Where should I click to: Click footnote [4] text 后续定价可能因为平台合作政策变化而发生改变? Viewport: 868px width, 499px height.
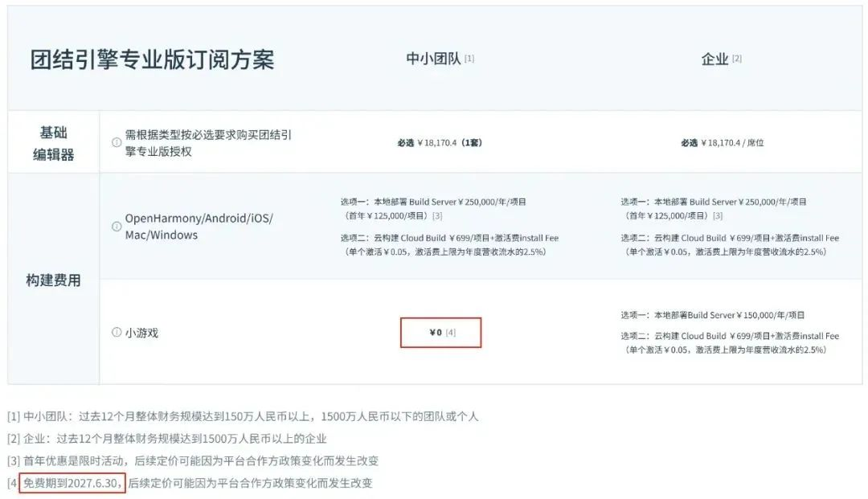250,483
